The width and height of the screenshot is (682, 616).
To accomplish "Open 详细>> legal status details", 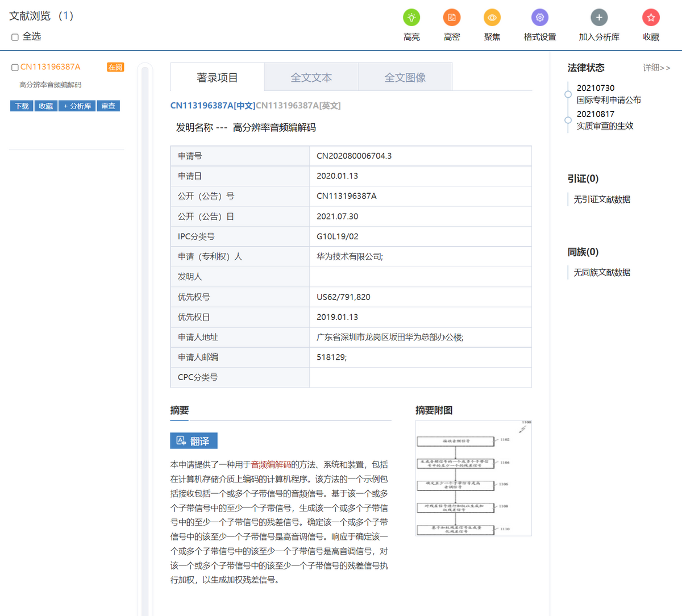I will 656,68.
